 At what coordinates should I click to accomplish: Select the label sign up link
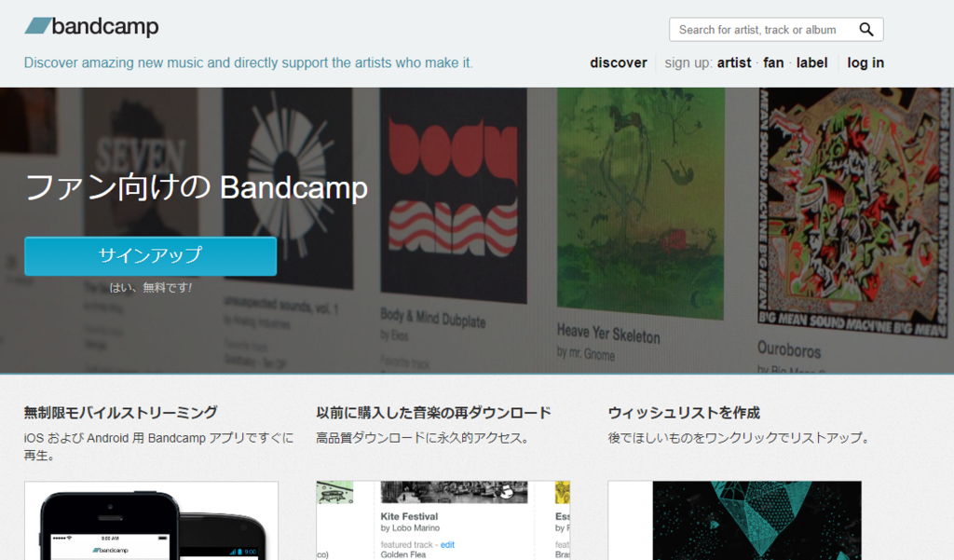tap(811, 62)
